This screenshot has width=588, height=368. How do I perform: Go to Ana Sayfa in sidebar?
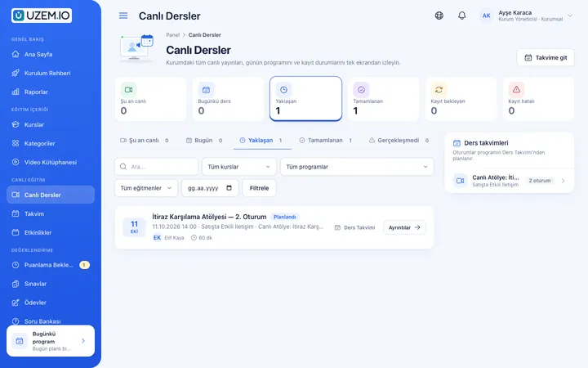point(51,54)
